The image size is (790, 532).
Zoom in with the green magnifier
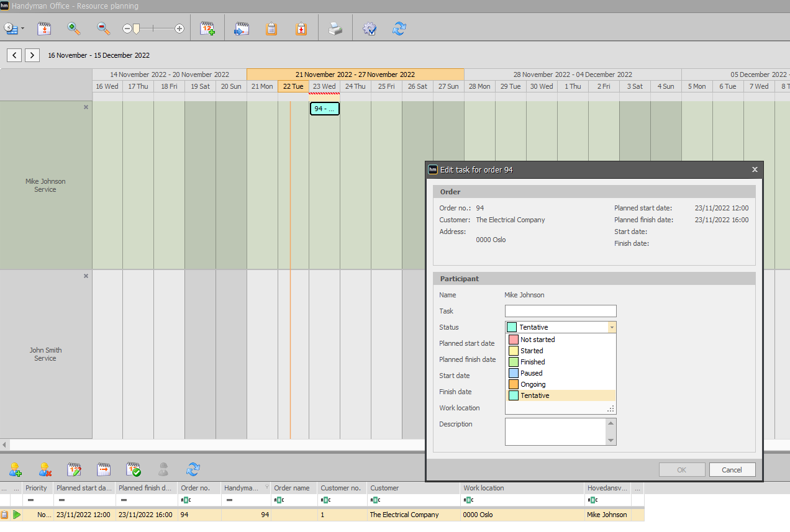(x=74, y=29)
